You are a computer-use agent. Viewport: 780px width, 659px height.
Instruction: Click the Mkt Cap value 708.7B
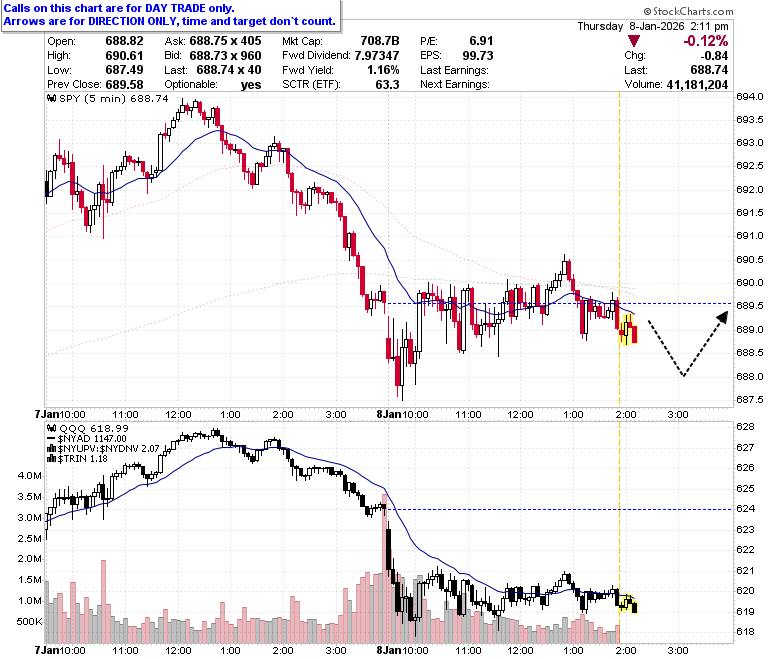380,41
